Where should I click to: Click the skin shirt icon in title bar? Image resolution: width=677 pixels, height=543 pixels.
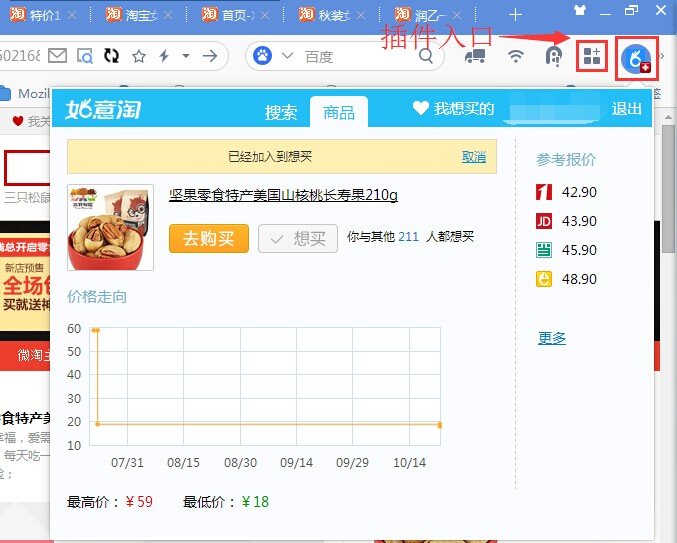pos(580,9)
